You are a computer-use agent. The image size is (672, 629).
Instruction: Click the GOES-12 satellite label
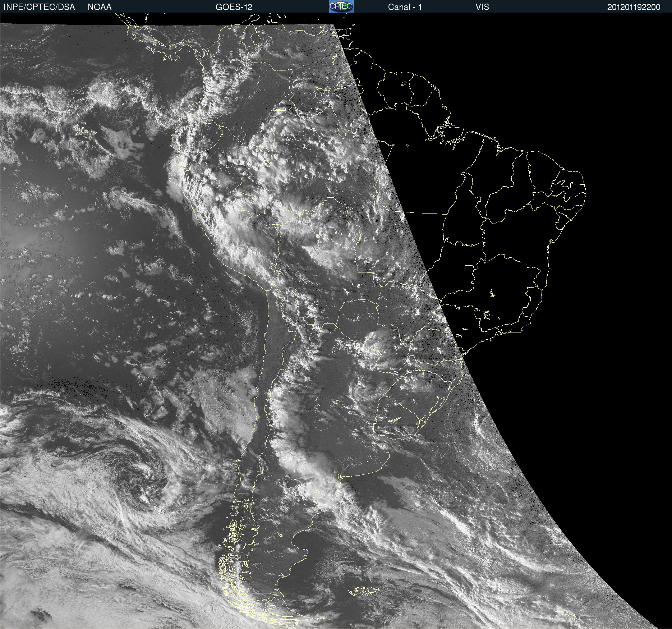(234, 7)
